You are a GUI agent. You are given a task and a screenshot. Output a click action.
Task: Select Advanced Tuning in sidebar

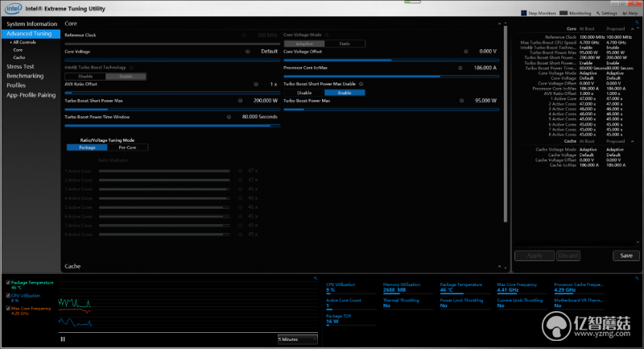pyautogui.click(x=31, y=34)
